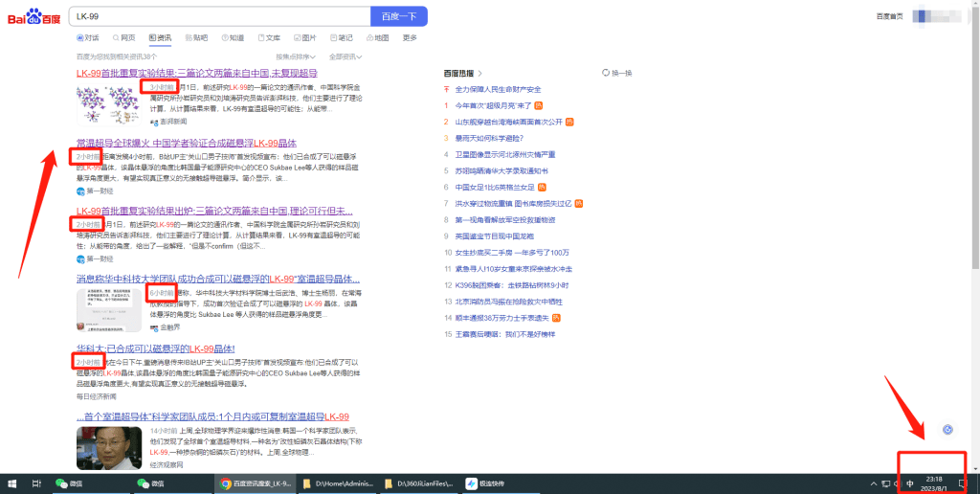This screenshot has width=980, height=494.
Task: Click the circular refresh button near page bottom
Action: [x=948, y=429]
